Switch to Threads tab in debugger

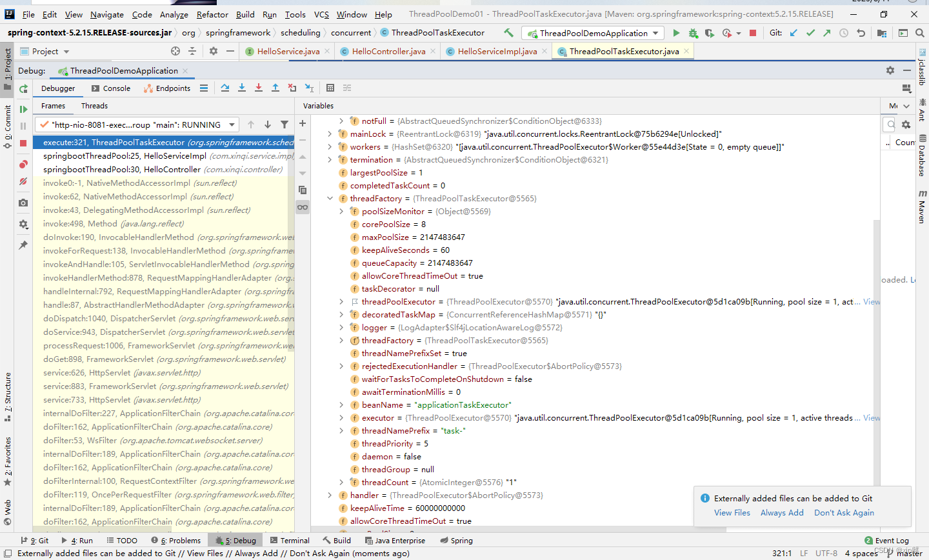[94, 106]
